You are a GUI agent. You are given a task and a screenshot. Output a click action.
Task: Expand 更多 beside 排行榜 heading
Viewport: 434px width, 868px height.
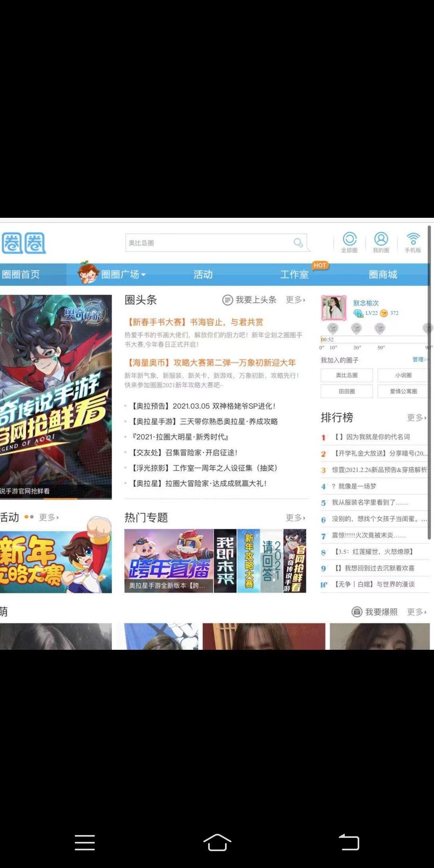point(416,418)
